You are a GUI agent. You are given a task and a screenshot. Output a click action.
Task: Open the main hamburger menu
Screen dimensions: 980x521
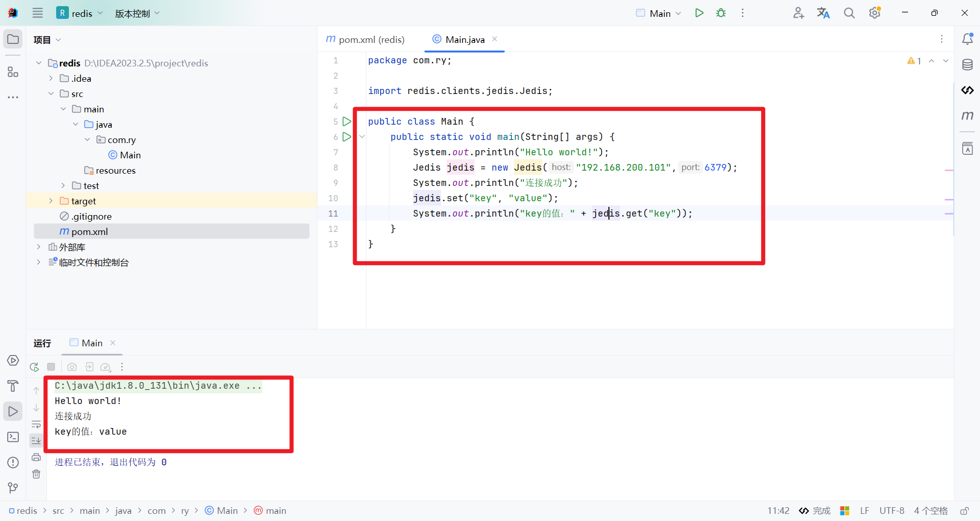point(38,13)
